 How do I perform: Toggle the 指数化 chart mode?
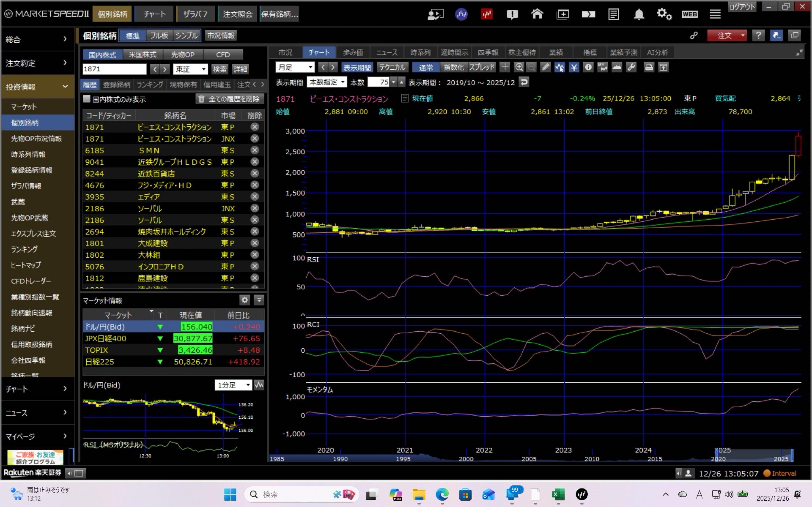point(453,67)
